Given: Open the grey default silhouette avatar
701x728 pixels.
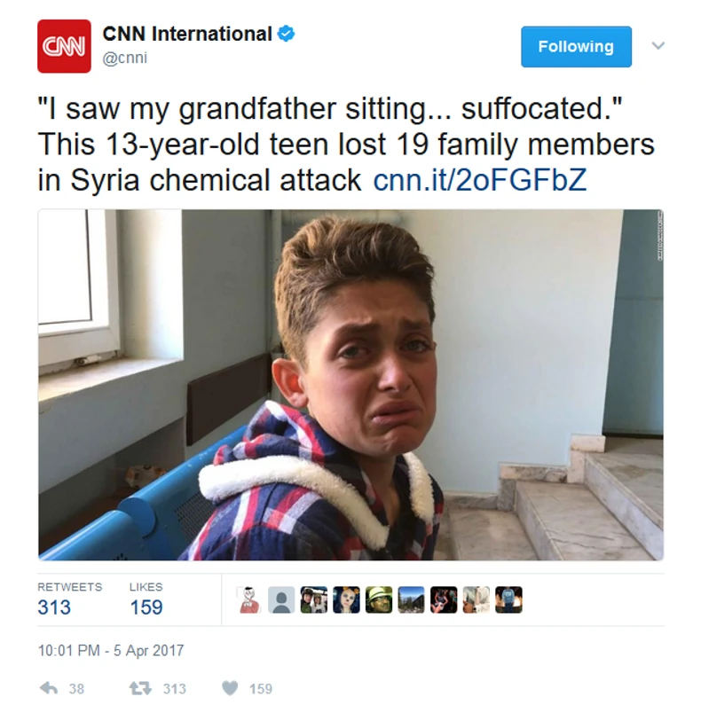Looking at the screenshot, I should [281, 599].
